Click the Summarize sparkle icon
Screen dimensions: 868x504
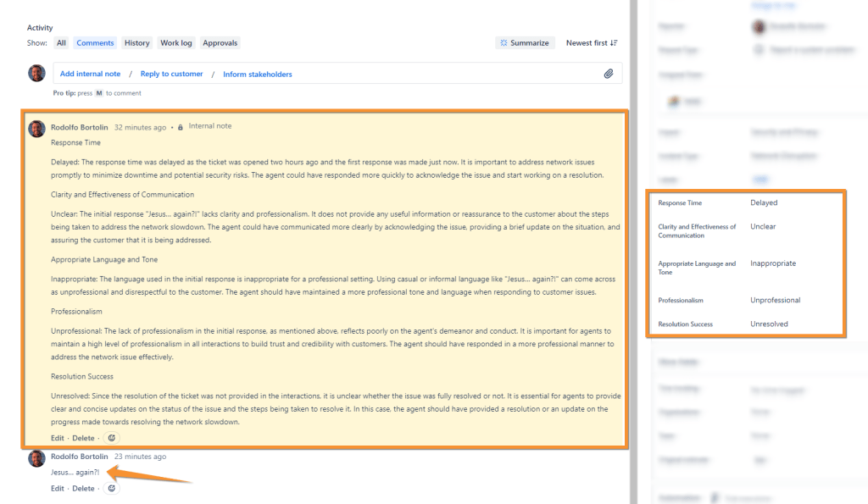(504, 43)
